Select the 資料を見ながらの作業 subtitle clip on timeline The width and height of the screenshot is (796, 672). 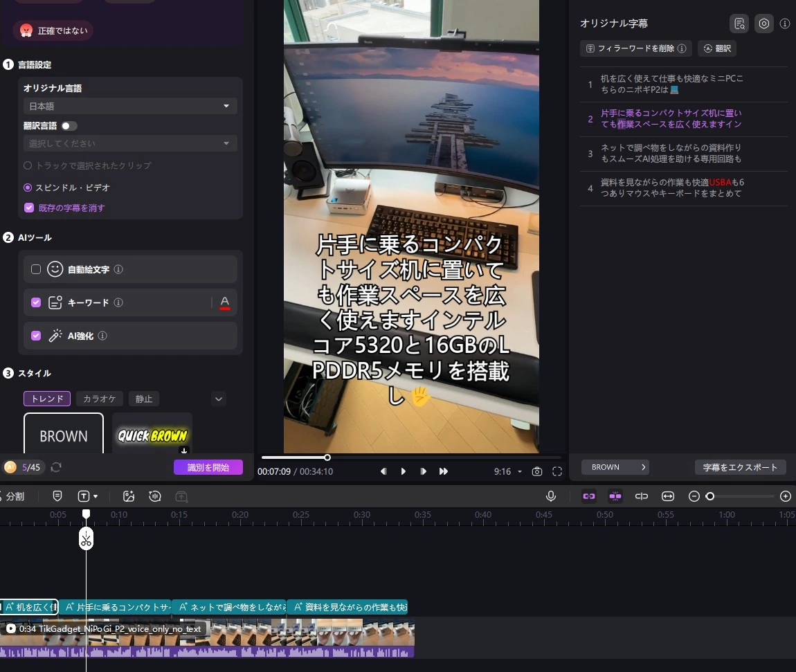[x=347, y=607]
